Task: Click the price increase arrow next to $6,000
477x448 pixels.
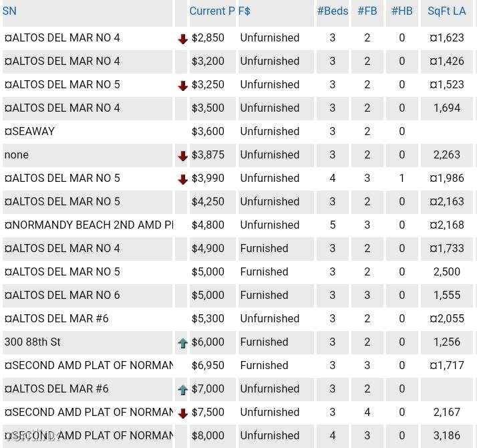Action: coord(182,343)
